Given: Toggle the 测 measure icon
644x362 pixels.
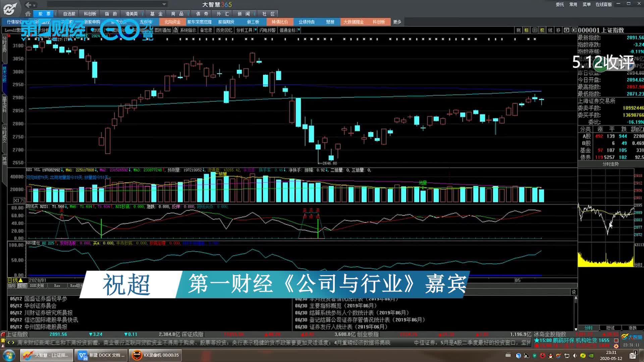Looking at the screenshot, I should [x=518, y=30].
